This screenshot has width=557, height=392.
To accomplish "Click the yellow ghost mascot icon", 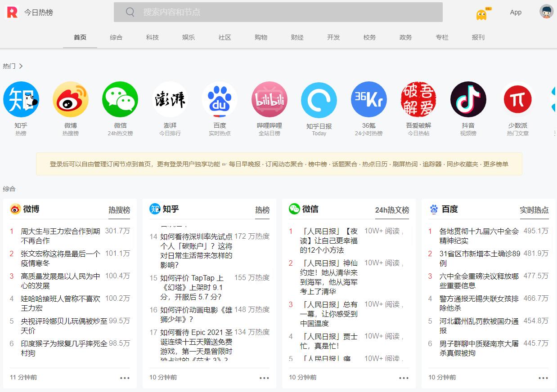I will click(482, 14).
